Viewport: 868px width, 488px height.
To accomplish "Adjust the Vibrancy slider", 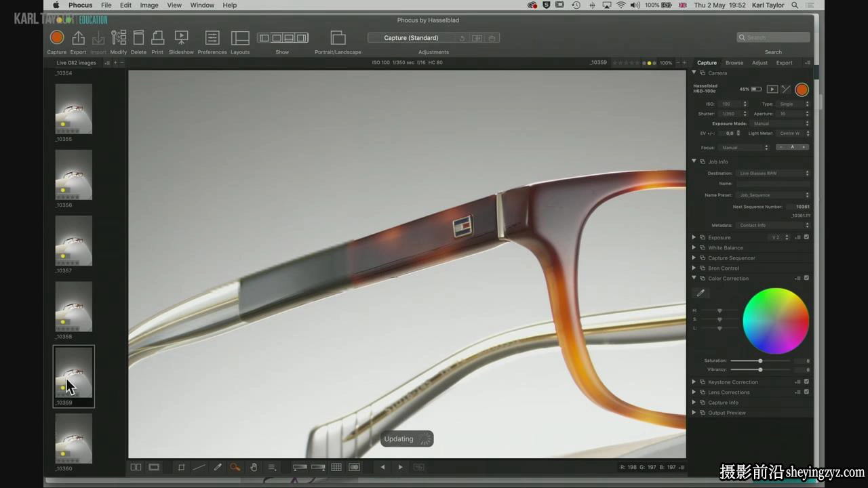I will coord(759,369).
